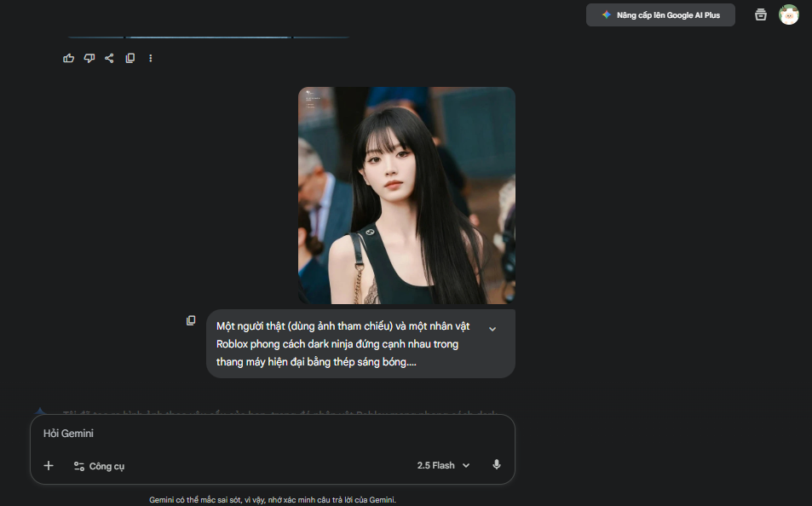
Task: Click the Hỏi Gemini input field
Action: [256, 434]
